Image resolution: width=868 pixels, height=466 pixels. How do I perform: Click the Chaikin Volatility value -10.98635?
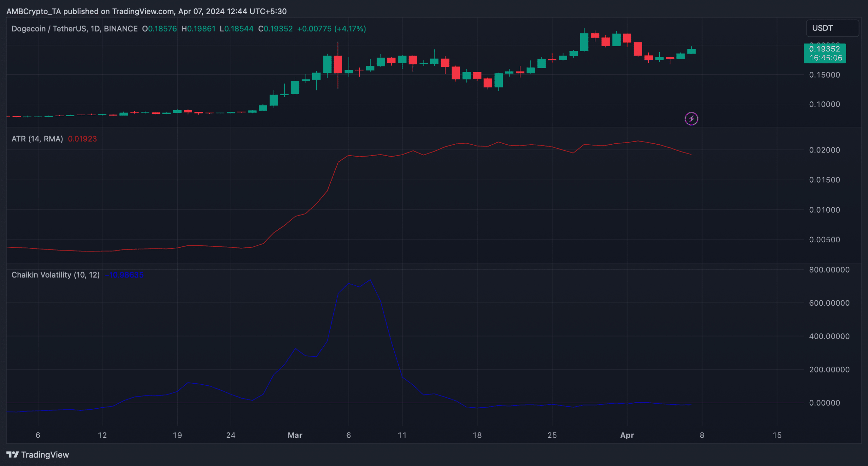(x=124, y=275)
